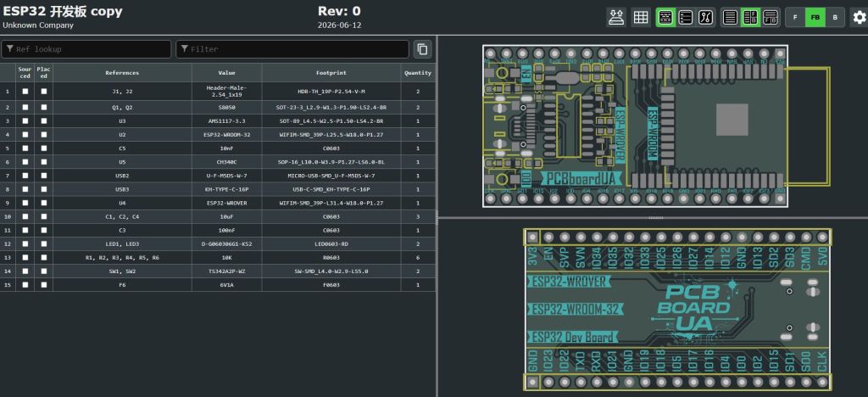Image resolution: width=868 pixels, height=397 pixels.
Task: Click the '100nF' value cell
Action: (x=227, y=231)
